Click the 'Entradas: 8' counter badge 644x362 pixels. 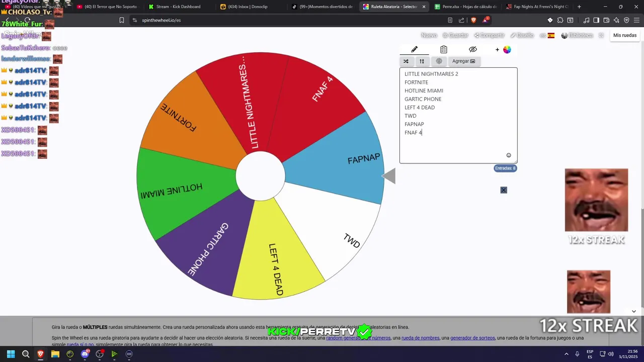[x=505, y=168]
